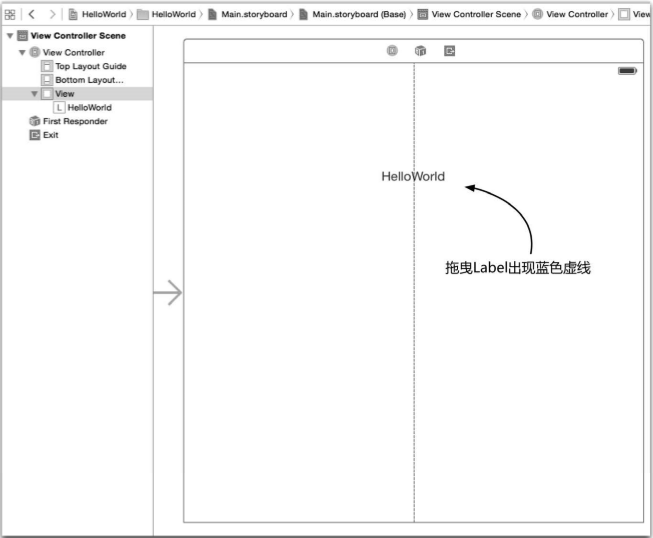The height and width of the screenshot is (538, 653).
Task: Open Main.storyboard (Base) breadcrumb in jump bar
Action: point(358,14)
